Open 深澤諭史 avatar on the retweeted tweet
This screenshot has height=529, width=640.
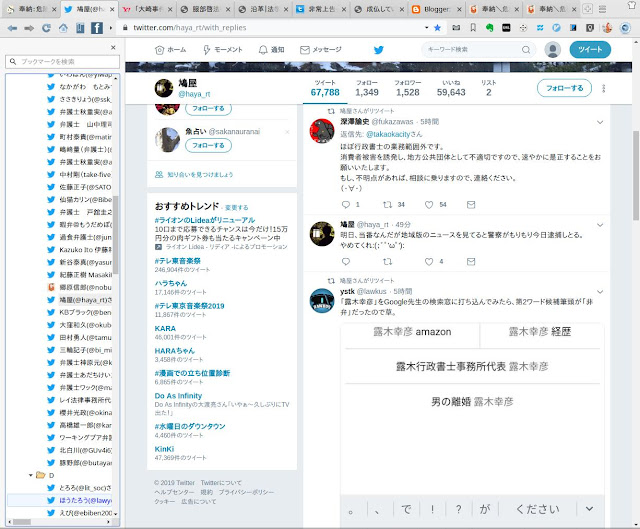point(322,131)
